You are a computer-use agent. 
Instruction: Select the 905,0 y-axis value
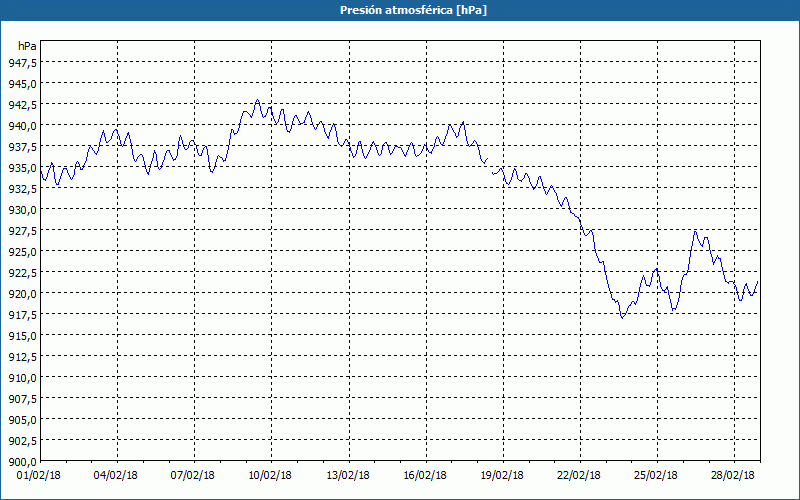(22, 419)
